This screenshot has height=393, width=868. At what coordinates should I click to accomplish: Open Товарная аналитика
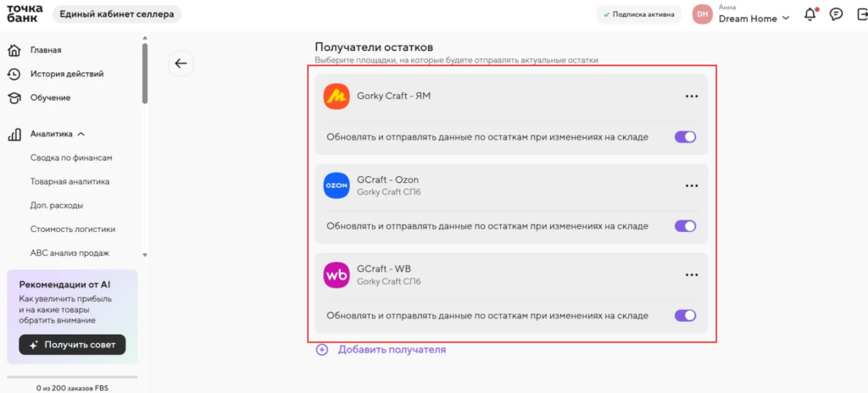point(70,181)
